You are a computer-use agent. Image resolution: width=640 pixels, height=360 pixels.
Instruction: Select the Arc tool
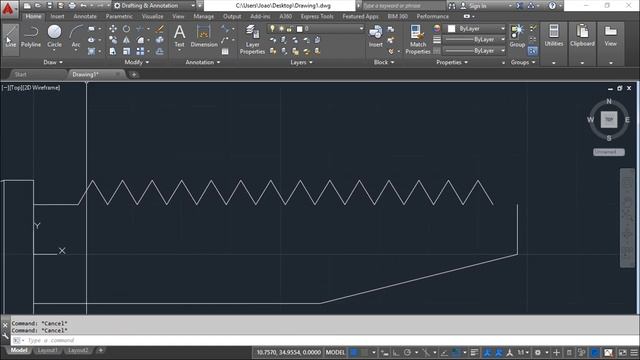(76, 36)
